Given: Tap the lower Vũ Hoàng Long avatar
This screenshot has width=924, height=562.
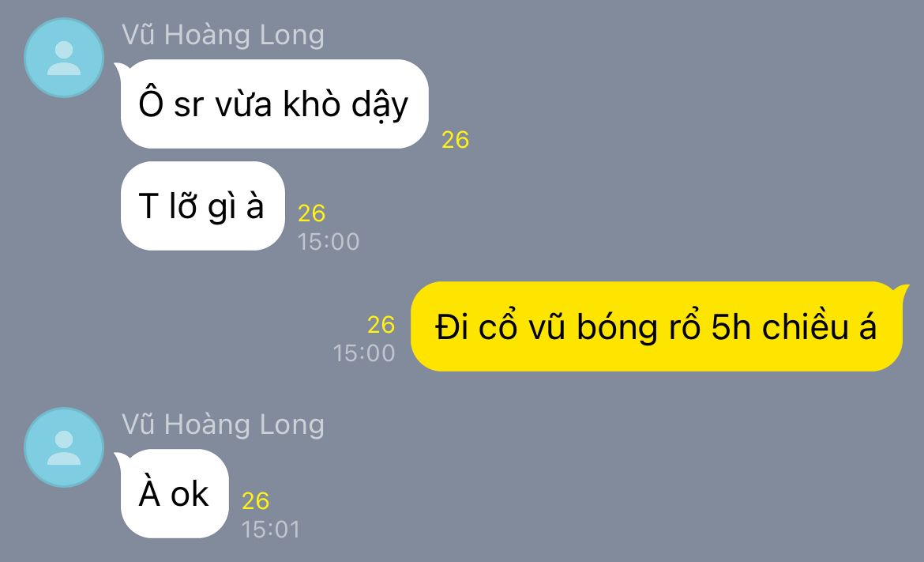Looking at the screenshot, I should click(x=64, y=447).
